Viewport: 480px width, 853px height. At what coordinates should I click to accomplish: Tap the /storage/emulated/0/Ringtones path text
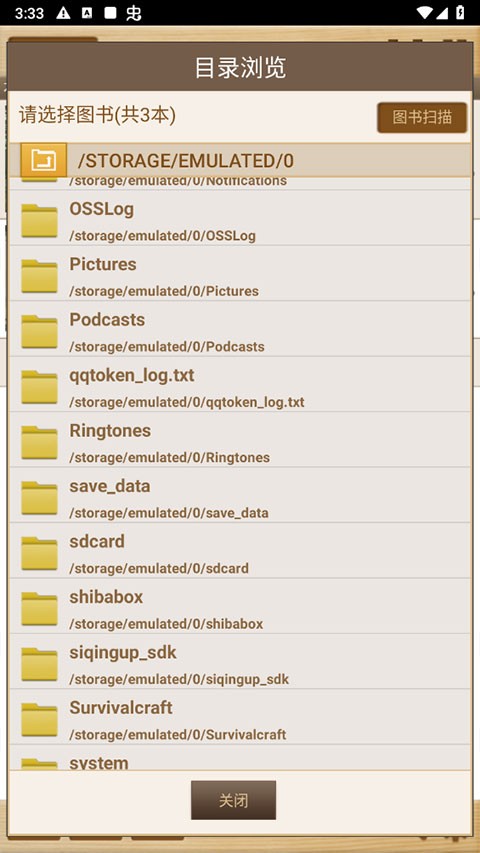tap(169, 458)
